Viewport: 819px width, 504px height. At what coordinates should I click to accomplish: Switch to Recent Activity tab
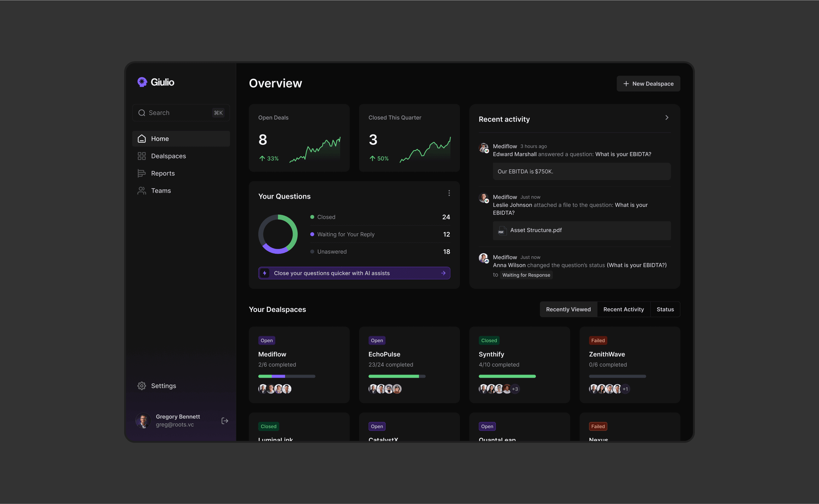pos(623,309)
